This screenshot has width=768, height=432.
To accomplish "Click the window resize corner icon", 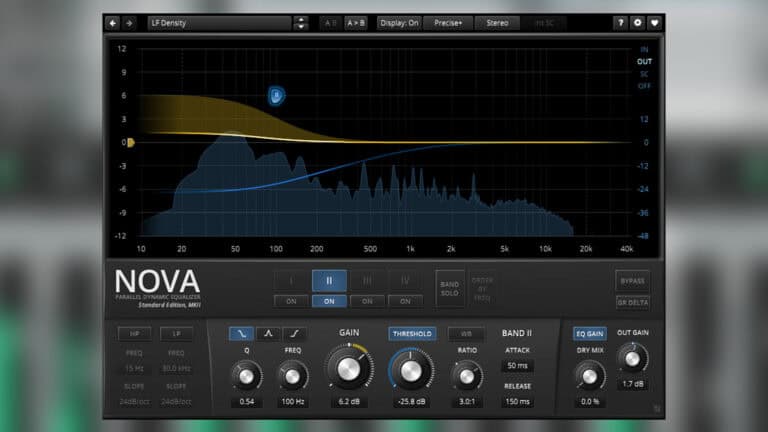I will pyautogui.click(x=657, y=409).
